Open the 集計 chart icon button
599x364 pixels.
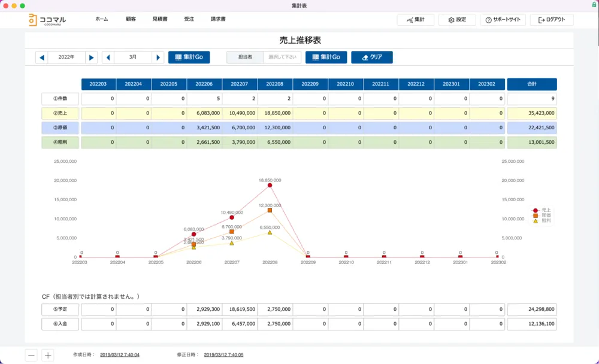point(415,20)
